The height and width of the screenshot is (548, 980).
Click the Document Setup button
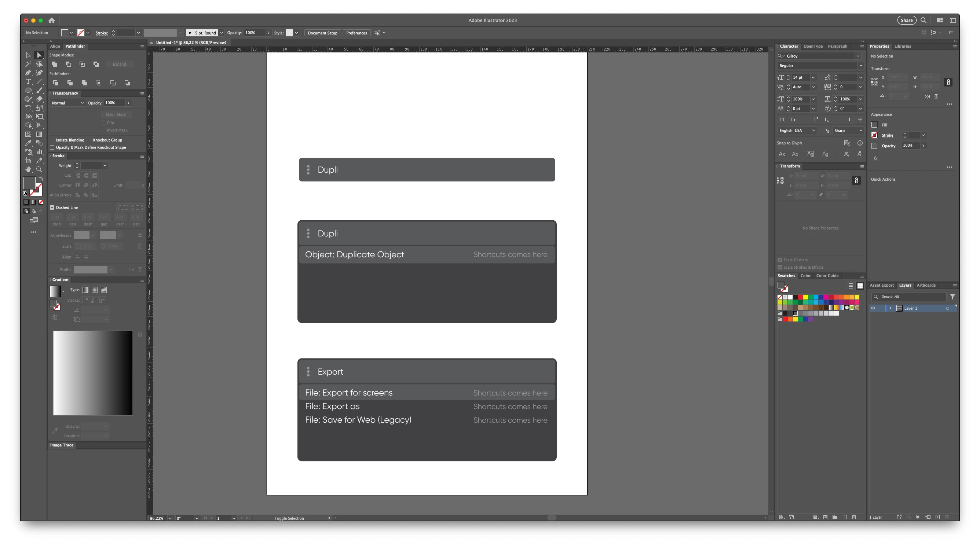tap(322, 33)
